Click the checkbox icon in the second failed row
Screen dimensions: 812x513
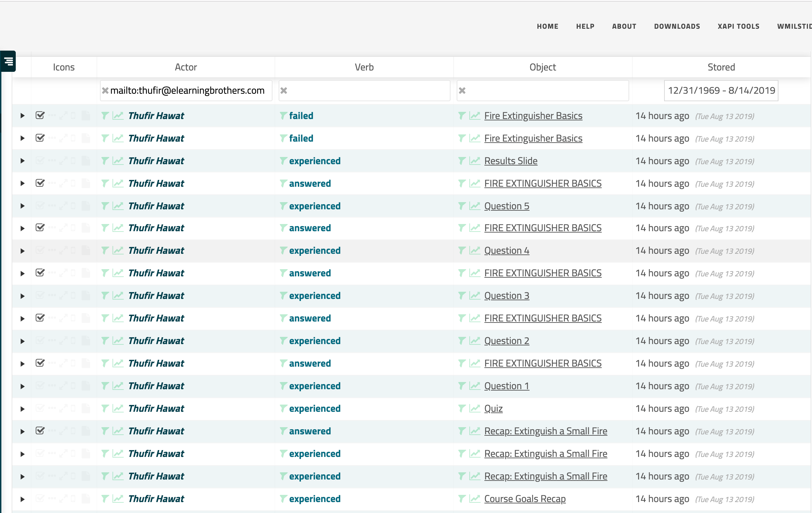pyautogui.click(x=40, y=138)
